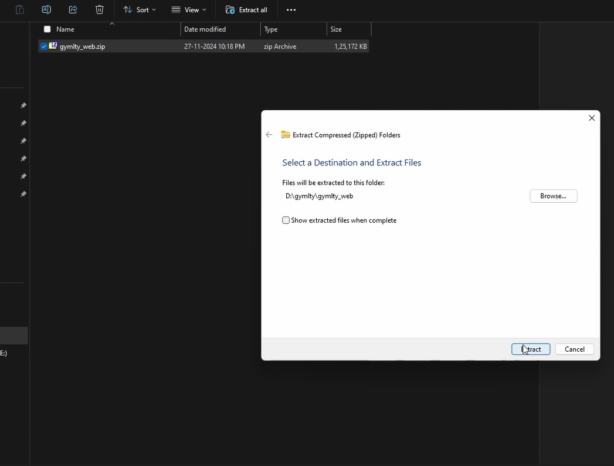The height and width of the screenshot is (466, 614).
Task: Click the Extract Compressed (Zipped) Folders title text
Action: (x=346, y=135)
